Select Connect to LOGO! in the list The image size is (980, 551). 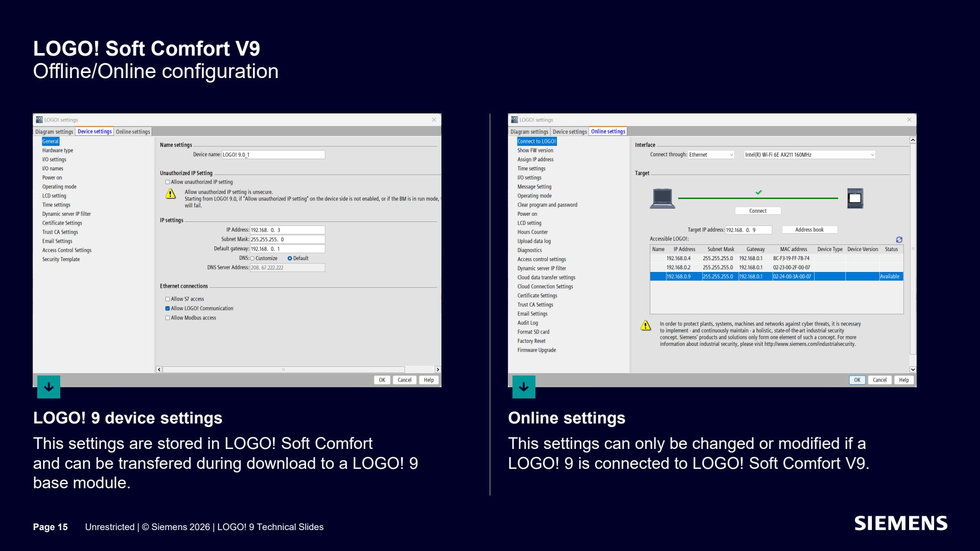[536, 141]
